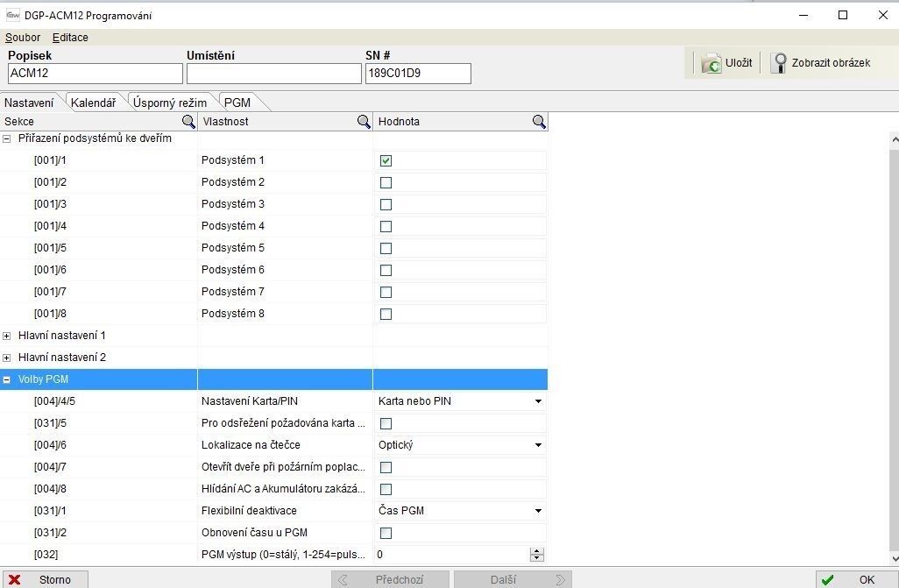Click the save icon next to Uložit
This screenshot has width=899, height=588.
[x=711, y=63]
